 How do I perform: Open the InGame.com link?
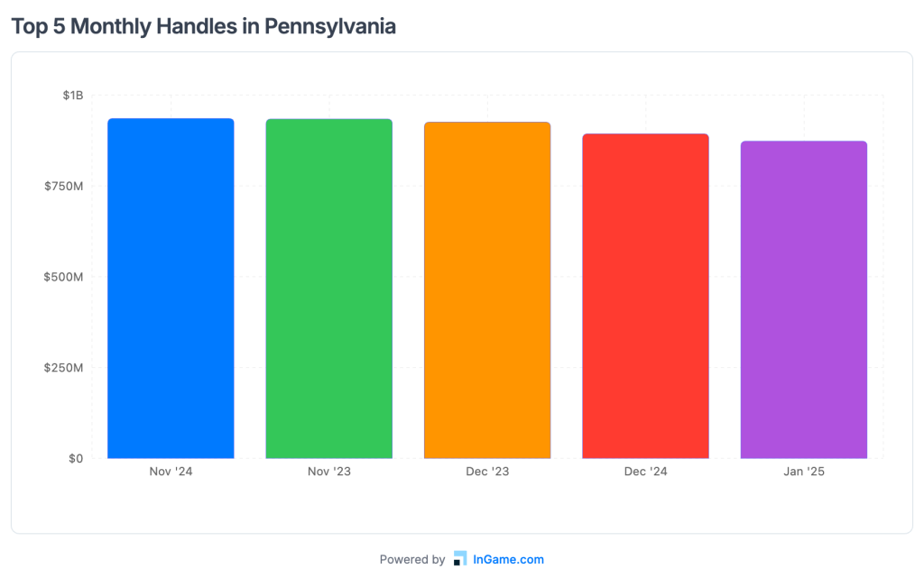click(x=509, y=559)
